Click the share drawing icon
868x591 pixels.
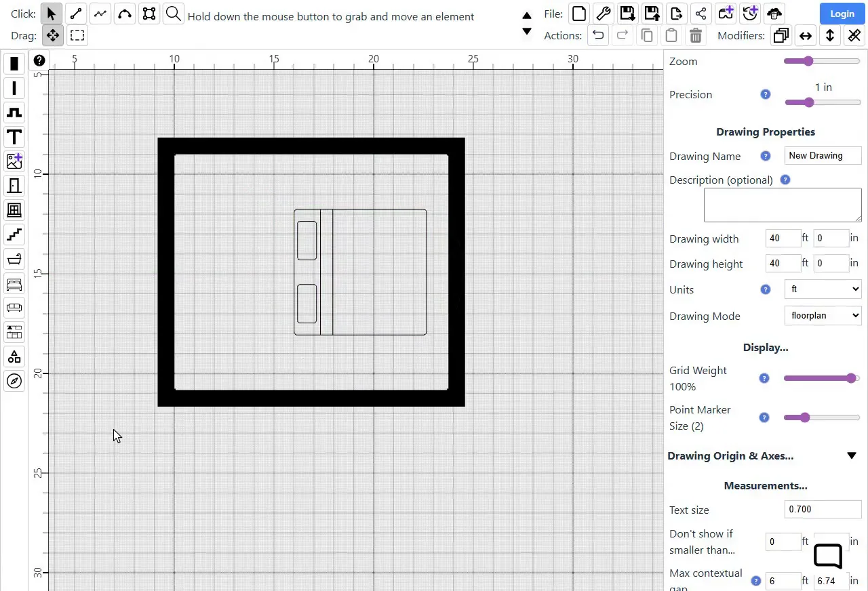701,13
